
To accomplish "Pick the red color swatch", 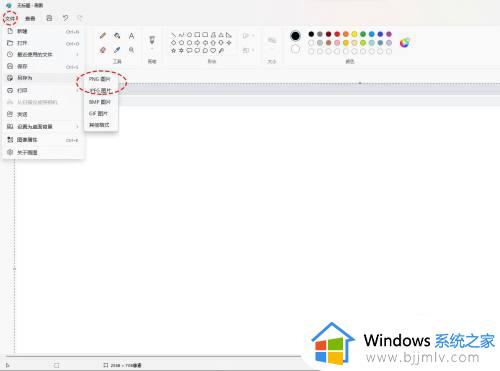I will (337, 34).
